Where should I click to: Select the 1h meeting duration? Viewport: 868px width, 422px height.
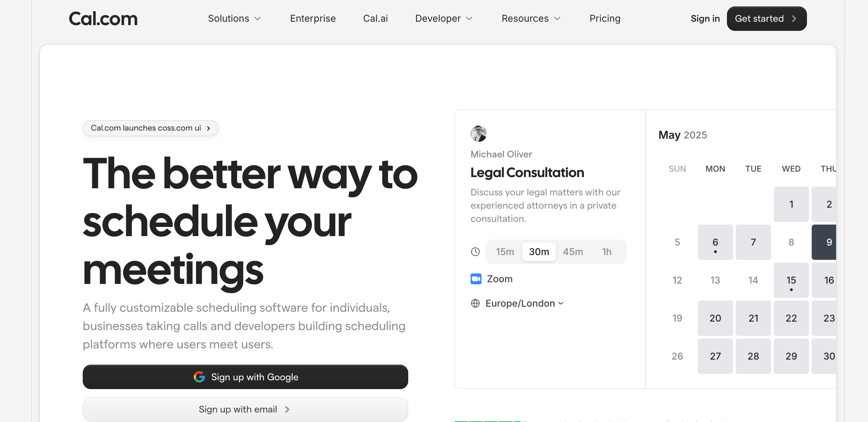click(x=607, y=252)
